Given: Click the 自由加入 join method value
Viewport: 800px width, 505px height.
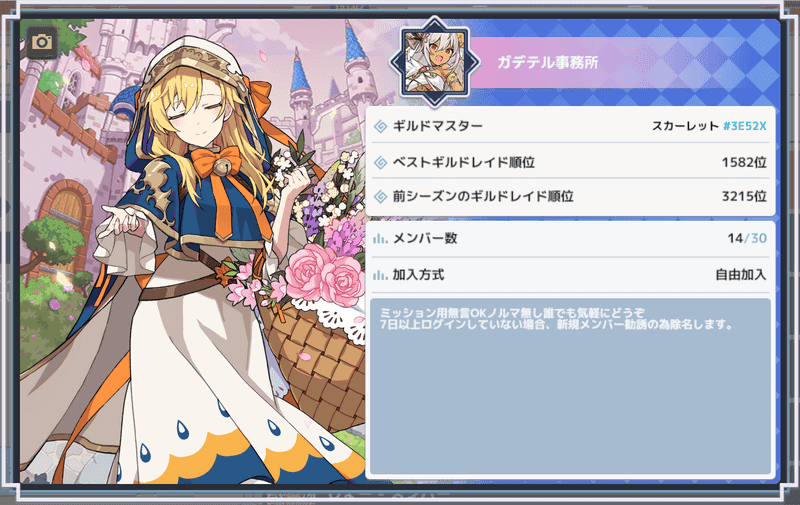Looking at the screenshot, I should [x=741, y=275].
